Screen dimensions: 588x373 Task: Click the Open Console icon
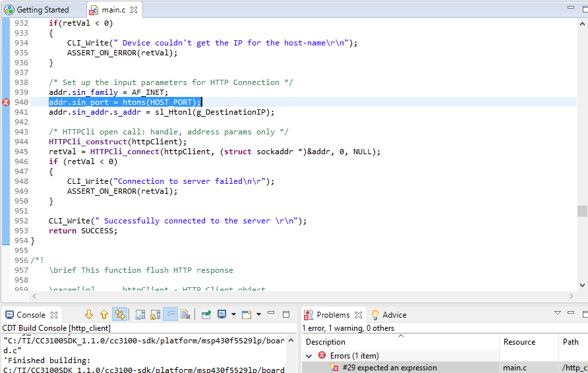(247, 314)
